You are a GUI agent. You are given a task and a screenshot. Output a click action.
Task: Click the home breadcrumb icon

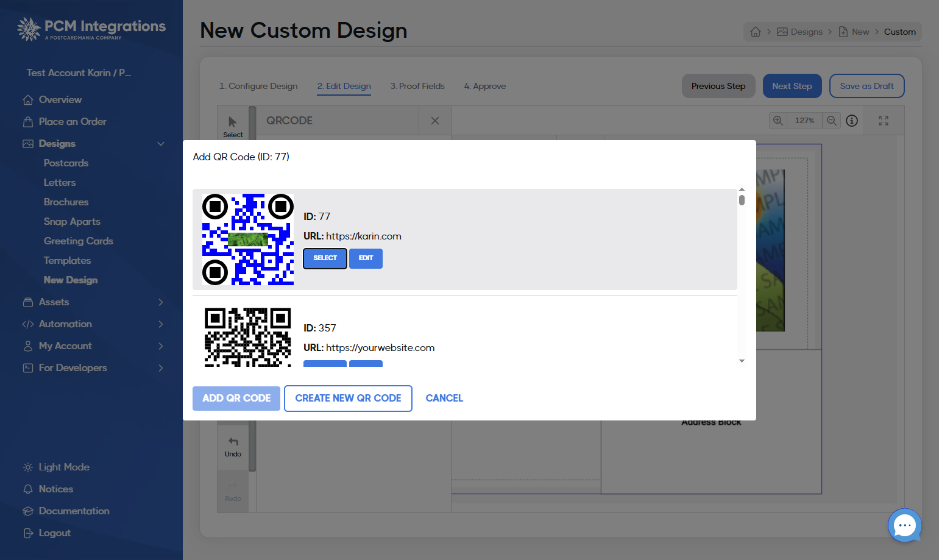click(x=756, y=32)
